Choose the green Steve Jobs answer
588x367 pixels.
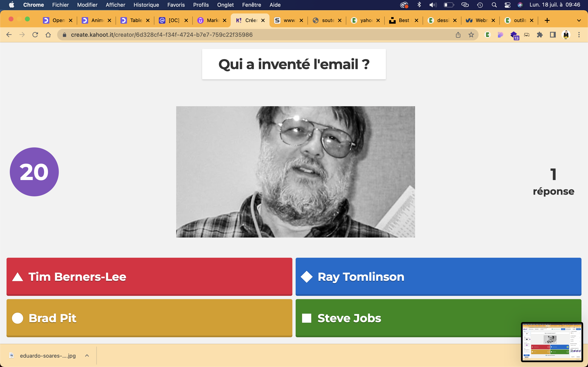click(408, 318)
